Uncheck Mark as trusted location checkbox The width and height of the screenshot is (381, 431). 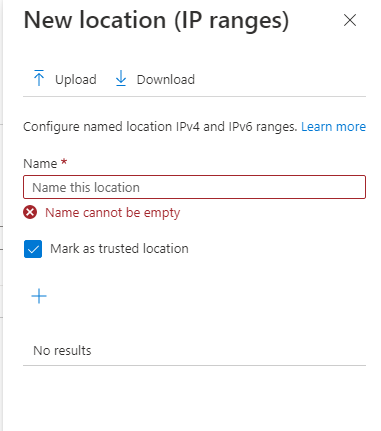point(33,249)
